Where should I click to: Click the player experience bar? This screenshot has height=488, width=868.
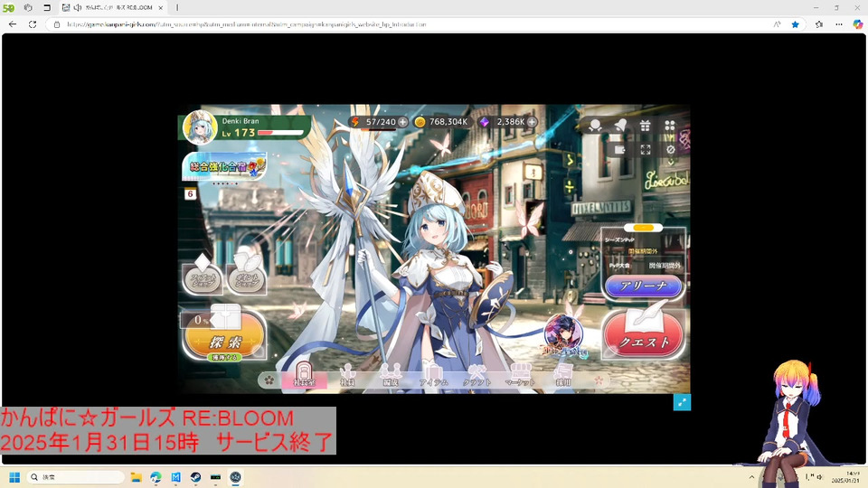point(280,133)
